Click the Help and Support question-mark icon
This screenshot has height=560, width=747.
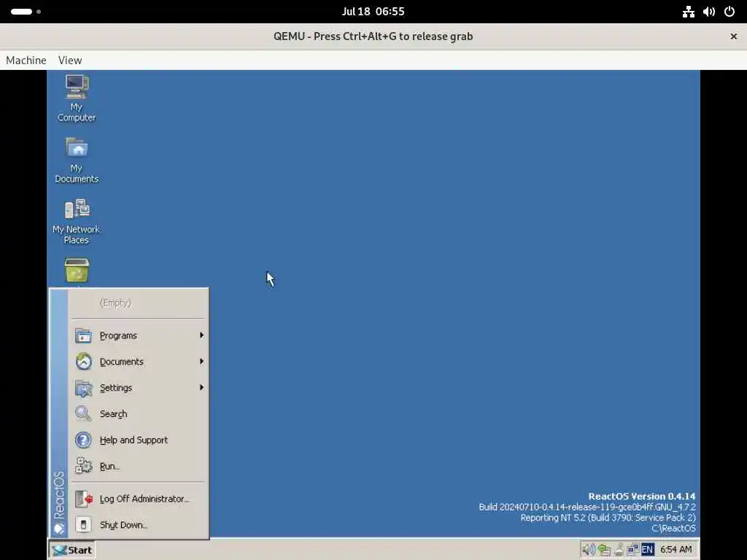[x=83, y=440]
